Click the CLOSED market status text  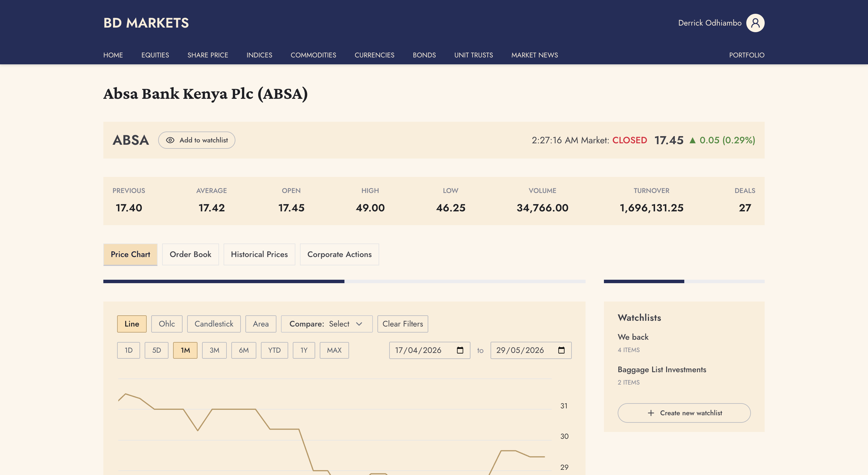click(629, 140)
